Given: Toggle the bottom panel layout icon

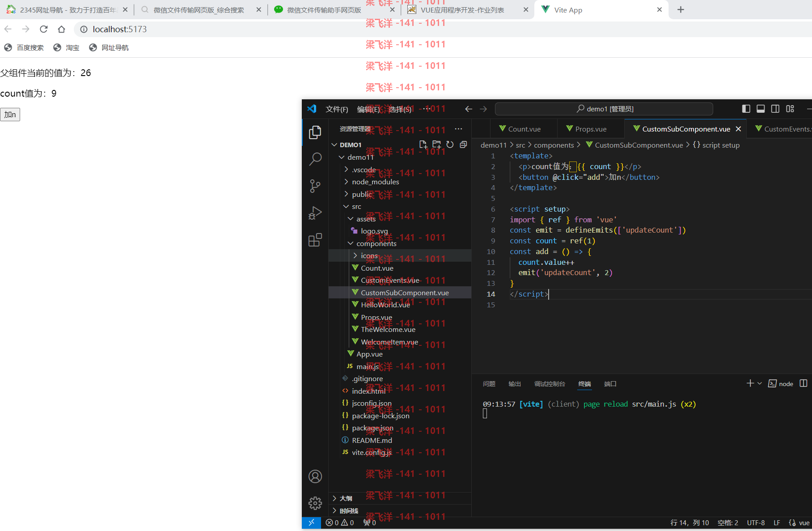Looking at the screenshot, I should tap(761, 109).
